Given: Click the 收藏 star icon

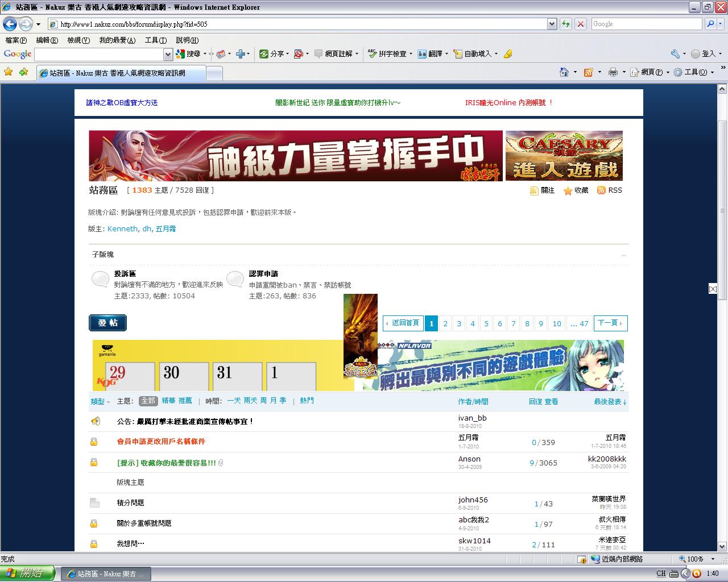Looking at the screenshot, I should tap(568, 191).
